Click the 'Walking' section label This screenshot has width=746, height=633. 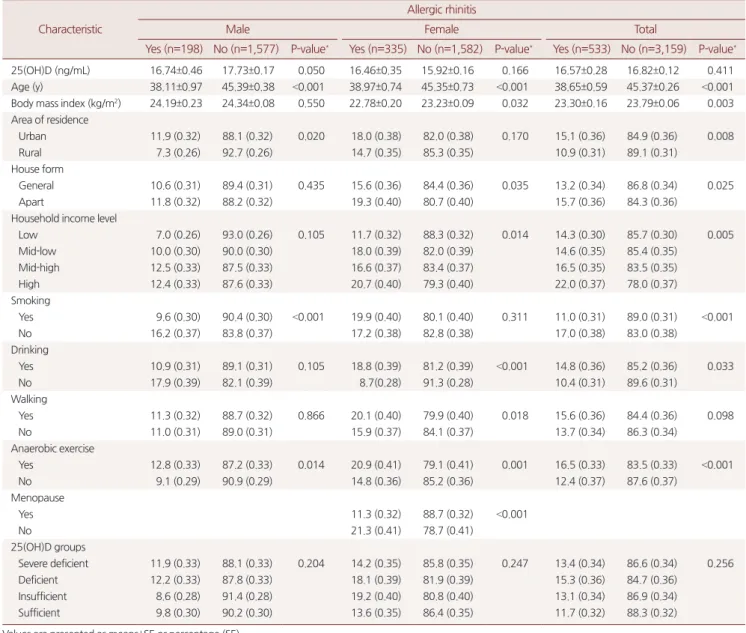coord(29,399)
